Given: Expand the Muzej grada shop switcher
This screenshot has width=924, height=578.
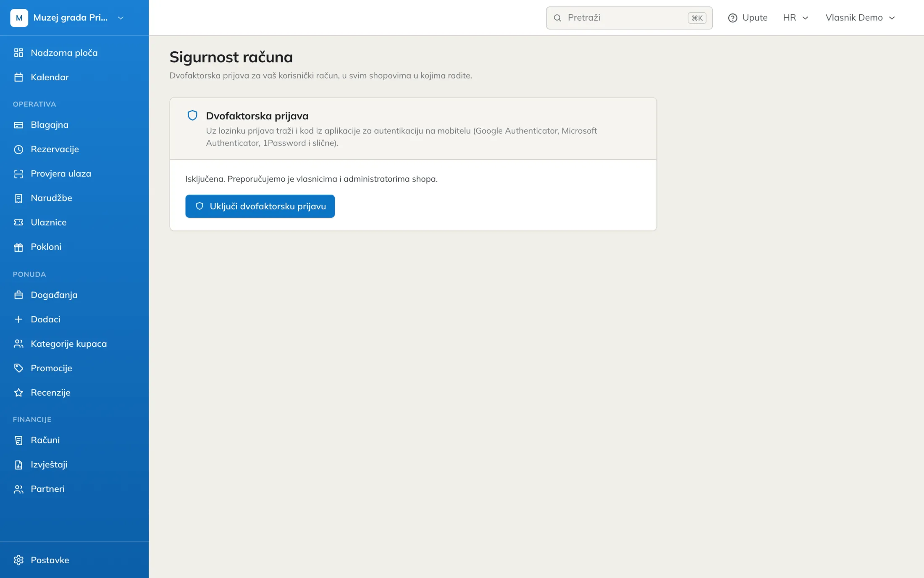Looking at the screenshot, I should point(67,18).
